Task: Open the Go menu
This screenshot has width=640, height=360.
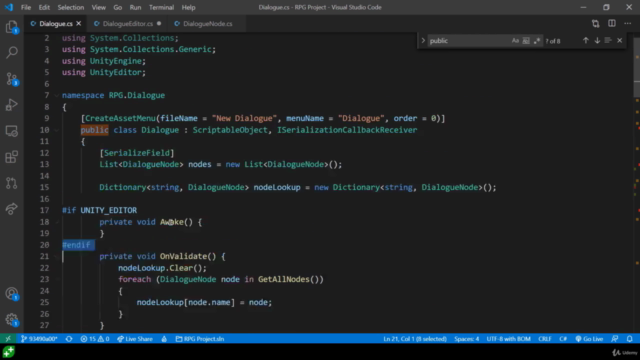Action: [x=118, y=7]
